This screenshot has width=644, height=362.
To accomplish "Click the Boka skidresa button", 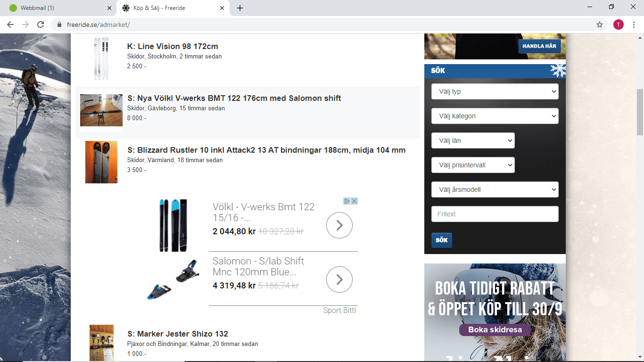I will [x=495, y=329].
